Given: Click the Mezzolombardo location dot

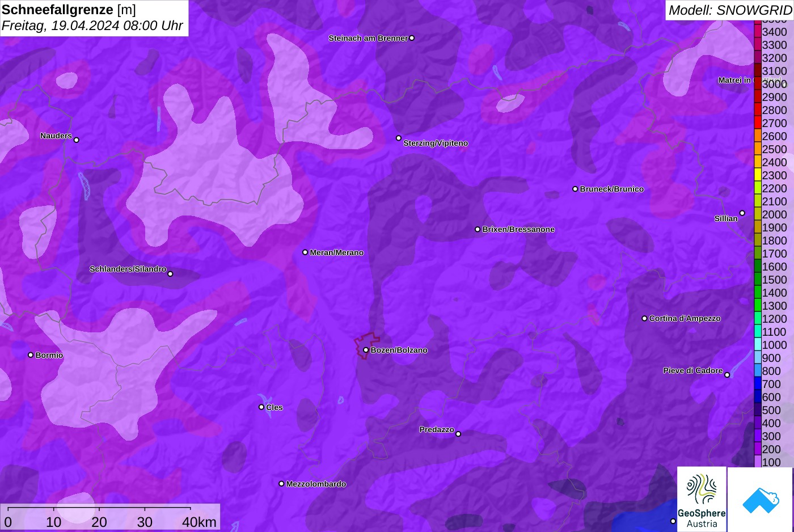Looking at the screenshot, I should (281, 484).
